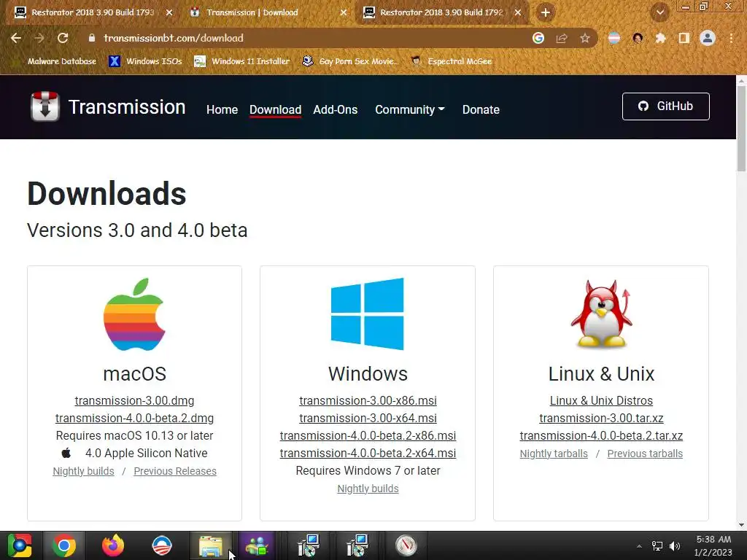Download transmission-4.0.0-beta.2.dmg
The image size is (747, 560).
[x=134, y=418]
